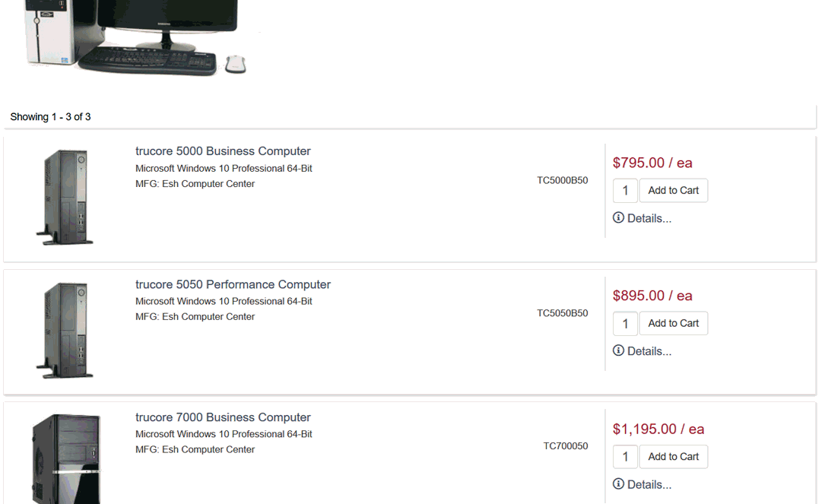Open Details for the $895.00 computer
This screenshot has height=504, width=825.
point(649,352)
